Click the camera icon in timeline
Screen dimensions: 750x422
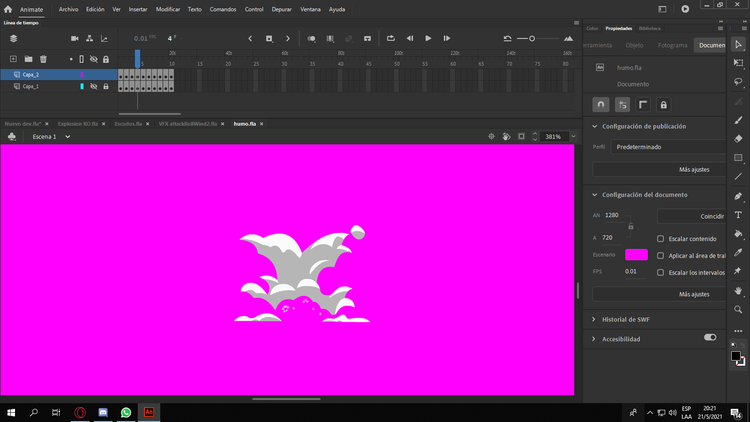point(75,38)
